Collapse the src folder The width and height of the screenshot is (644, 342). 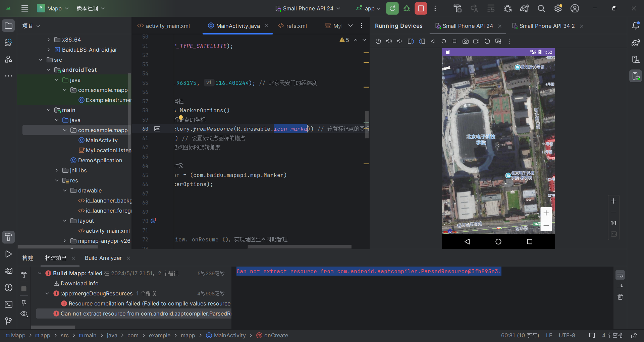[x=41, y=60]
